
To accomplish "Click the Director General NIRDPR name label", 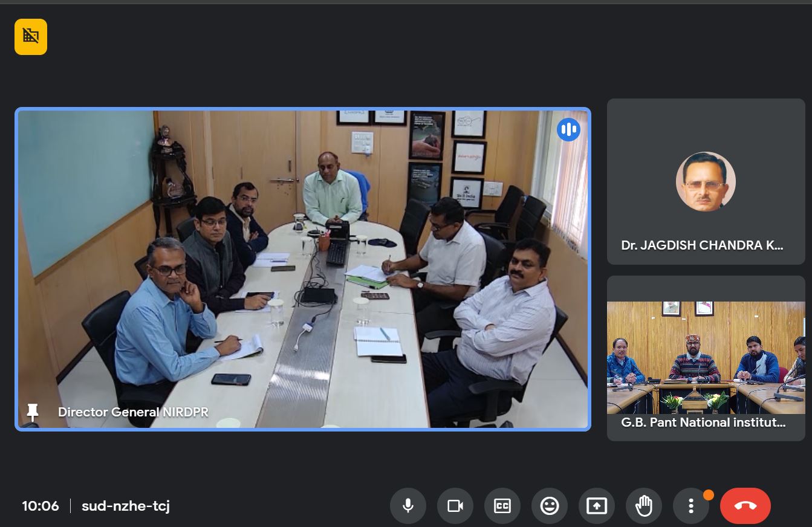I will [x=133, y=412].
